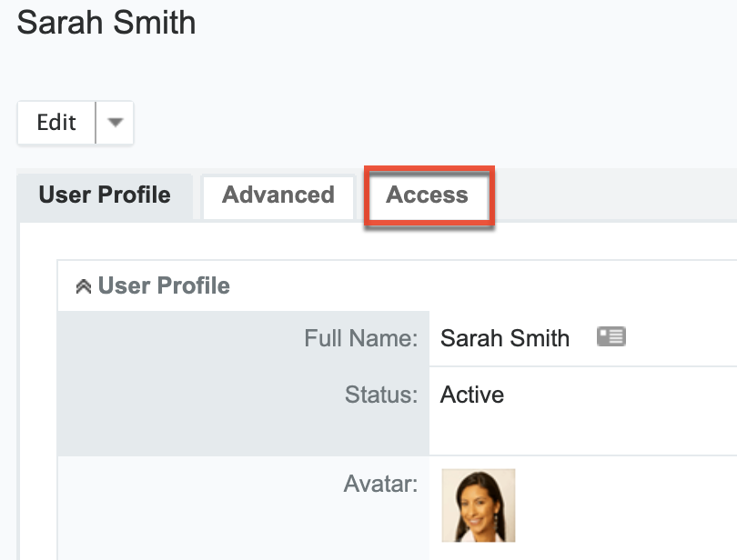Viewport: 737px width, 560px height.
Task: Click Sarah Smith's avatar photo
Action: 479,505
